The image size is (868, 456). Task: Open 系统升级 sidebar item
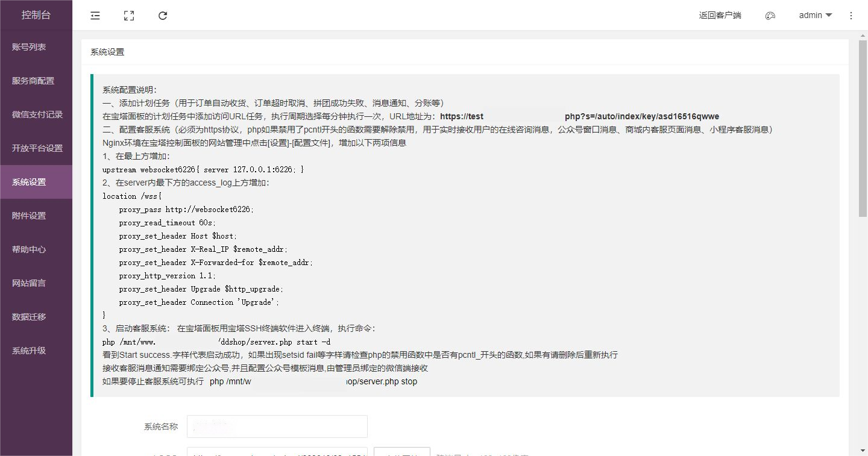coord(29,351)
